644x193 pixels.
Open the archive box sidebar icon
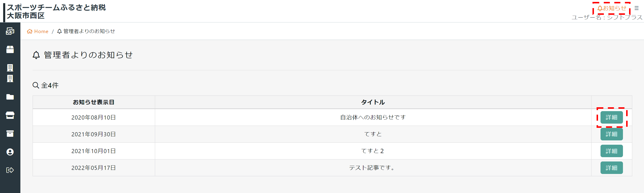(10, 133)
